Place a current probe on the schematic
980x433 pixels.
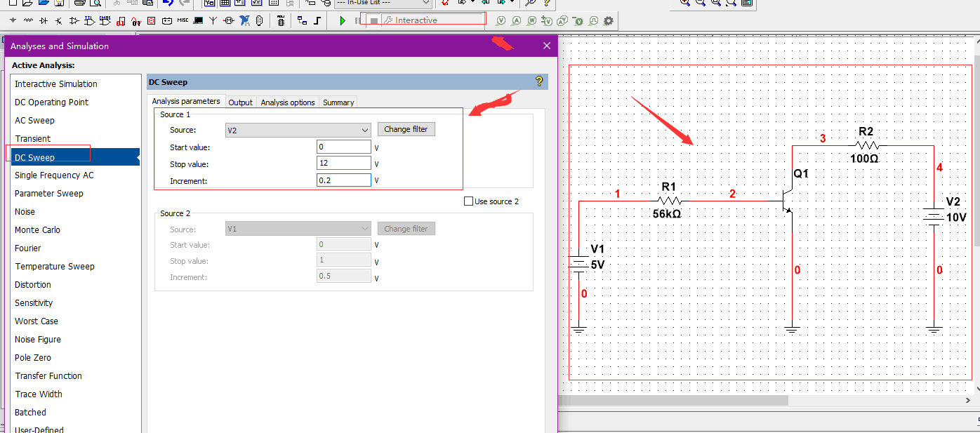[x=517, y=20]
